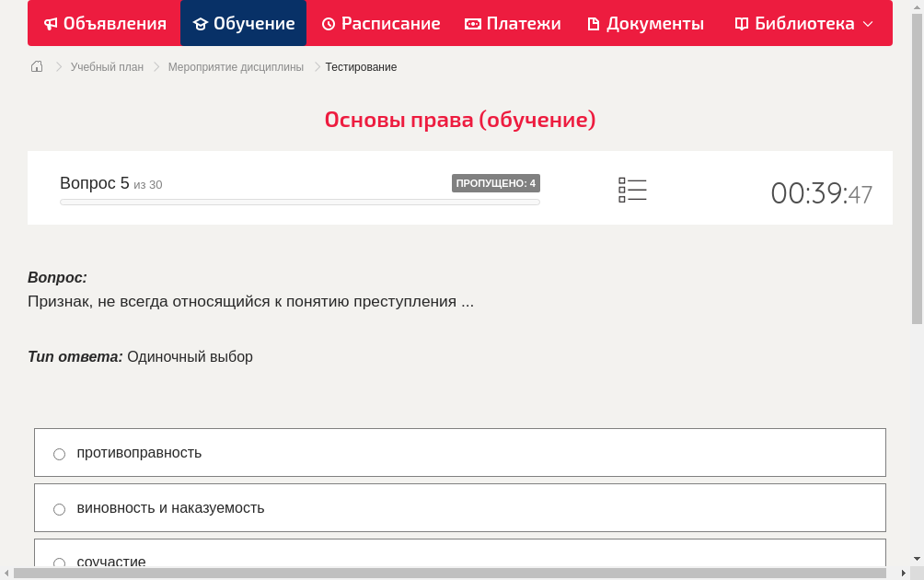The height and width of the screenshot is (580, 924).
Task: Click the clock icon on Расписание tab
Action: pyautogui.click(x=328, y=23)
